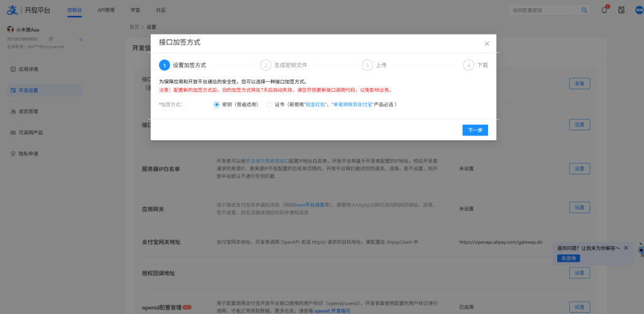Click step 3 circle 上传
Viewport: 644px width, 314px height.
pos(367,65)
